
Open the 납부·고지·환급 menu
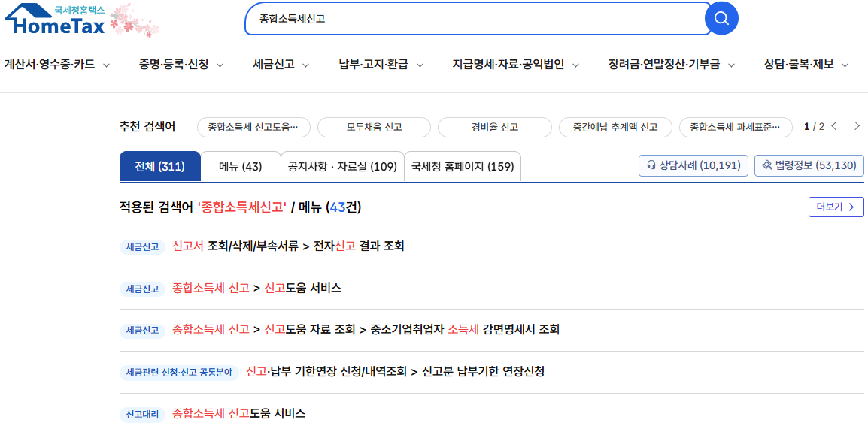(x=374, y=65)
